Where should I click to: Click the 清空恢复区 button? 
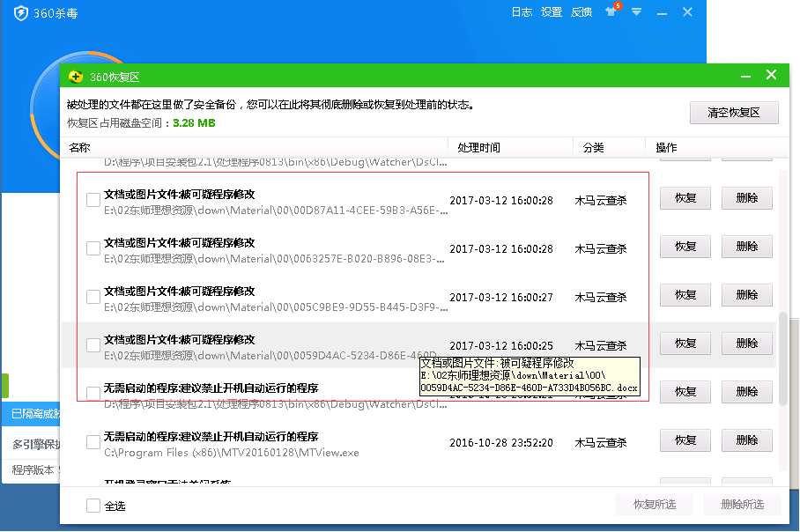tap(734, 112)
